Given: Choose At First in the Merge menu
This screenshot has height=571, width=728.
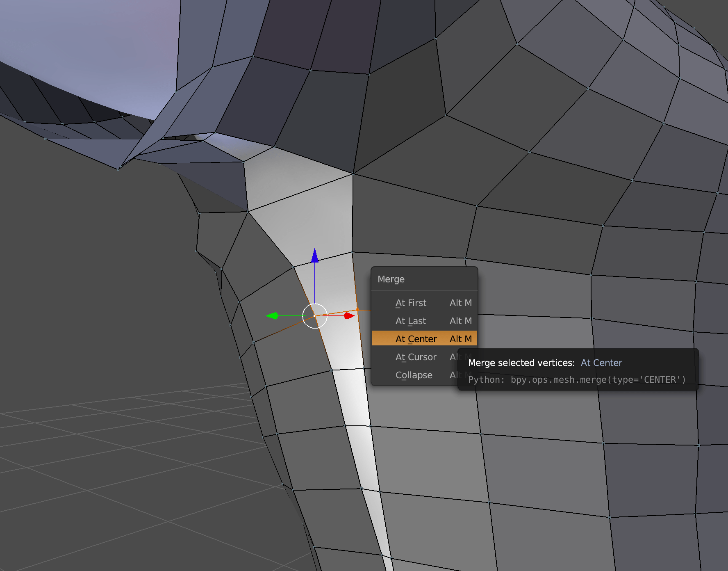Looking at the screenshot, I should point(411,303).
